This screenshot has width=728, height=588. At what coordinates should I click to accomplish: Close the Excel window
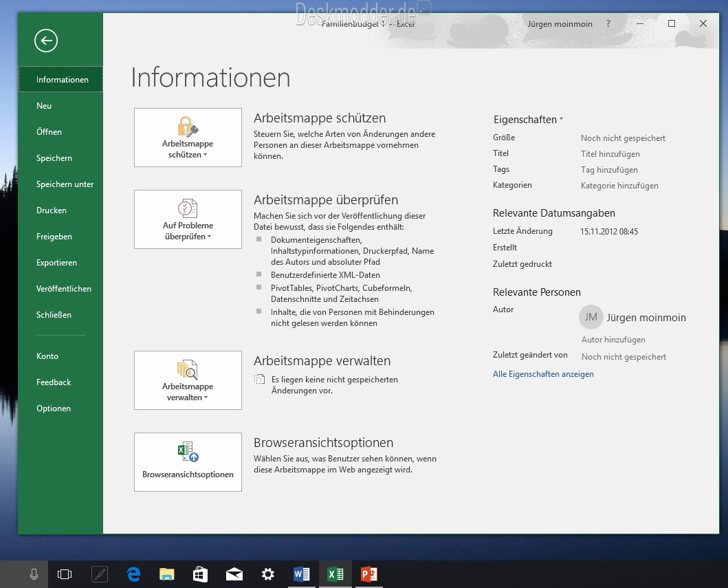tap(703, 23)
